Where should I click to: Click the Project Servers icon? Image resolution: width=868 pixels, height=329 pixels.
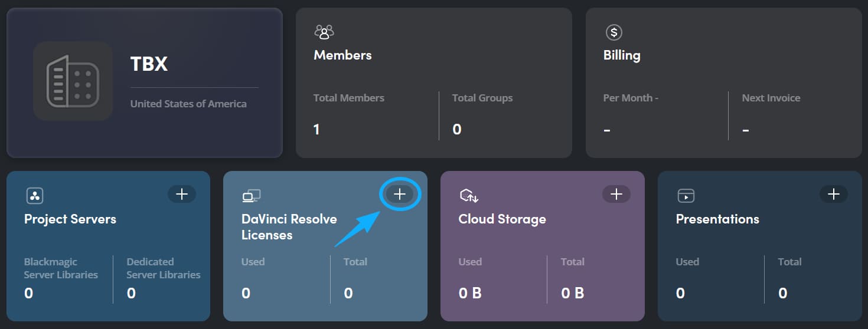click(35, 196)
